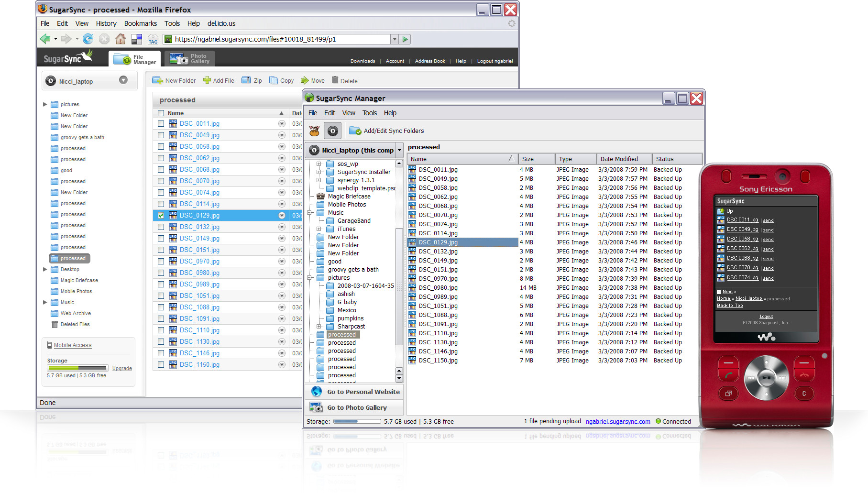Toggle the select-all checkbox in Name header
The height and width of the screenshot is (493, 868).
[x=161, y=113]
